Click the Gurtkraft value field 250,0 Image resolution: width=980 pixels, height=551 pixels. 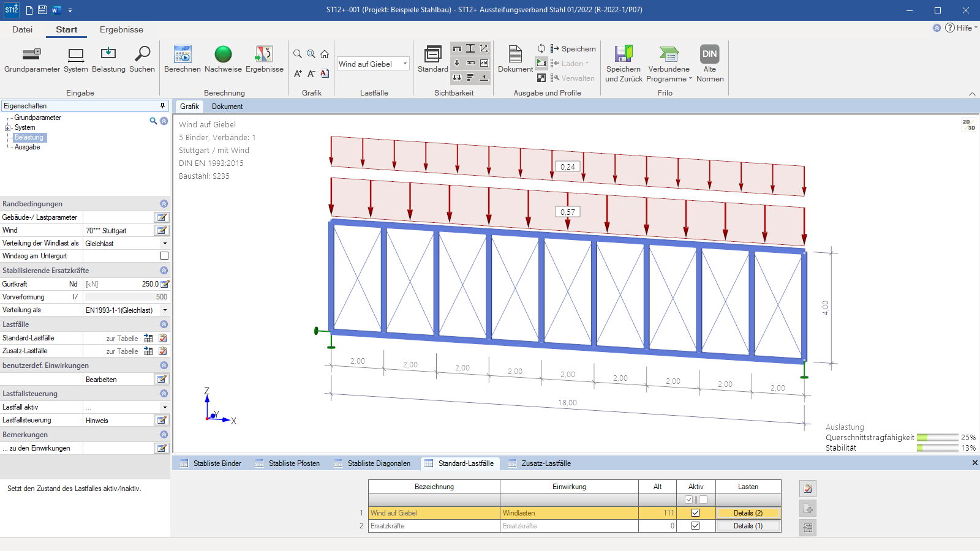pyautogui.click(x=122, y=284)
